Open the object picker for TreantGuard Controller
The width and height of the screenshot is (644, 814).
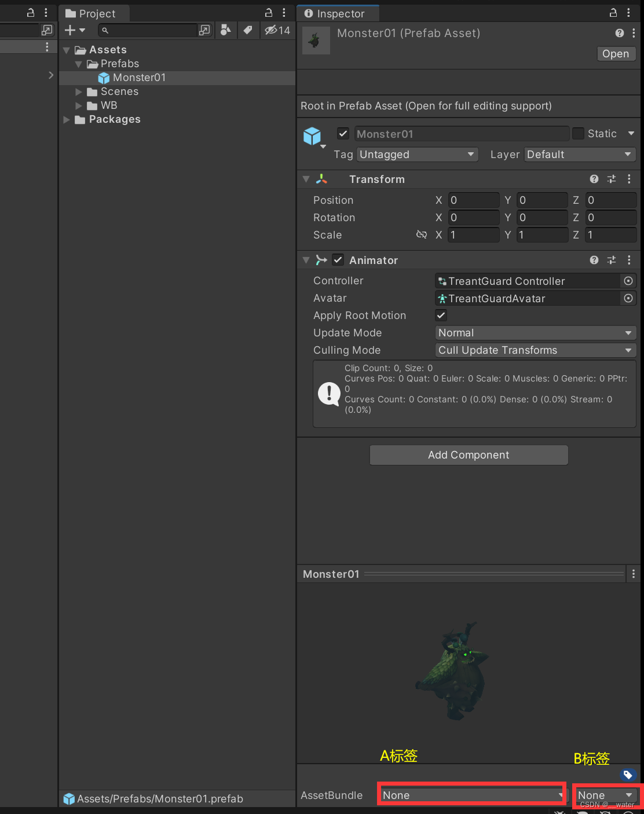tap(628, 281)
